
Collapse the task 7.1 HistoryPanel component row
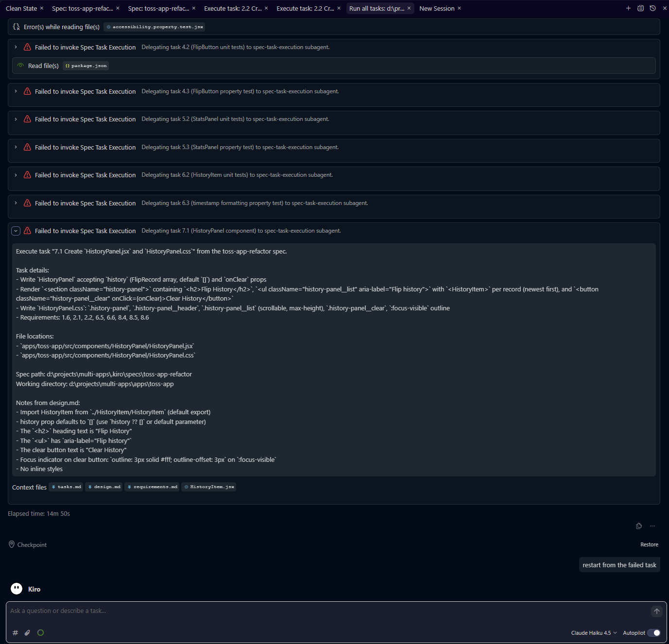16,231
